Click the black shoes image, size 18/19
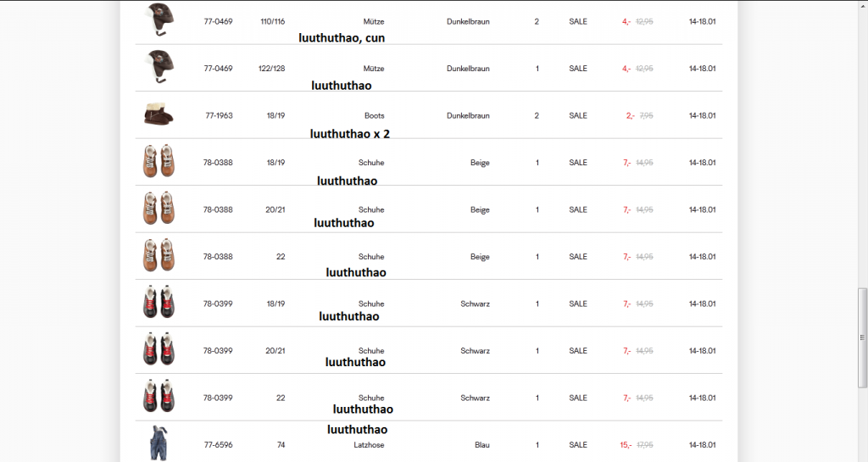 tap(159, 303)
